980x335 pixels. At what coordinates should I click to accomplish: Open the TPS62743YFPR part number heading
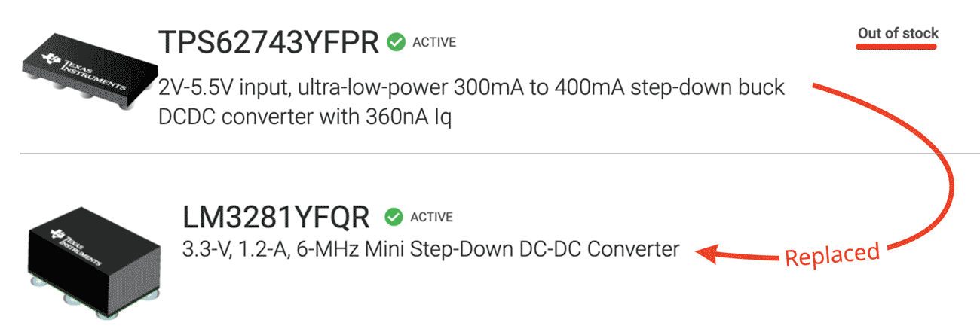[x=268, y=43]
